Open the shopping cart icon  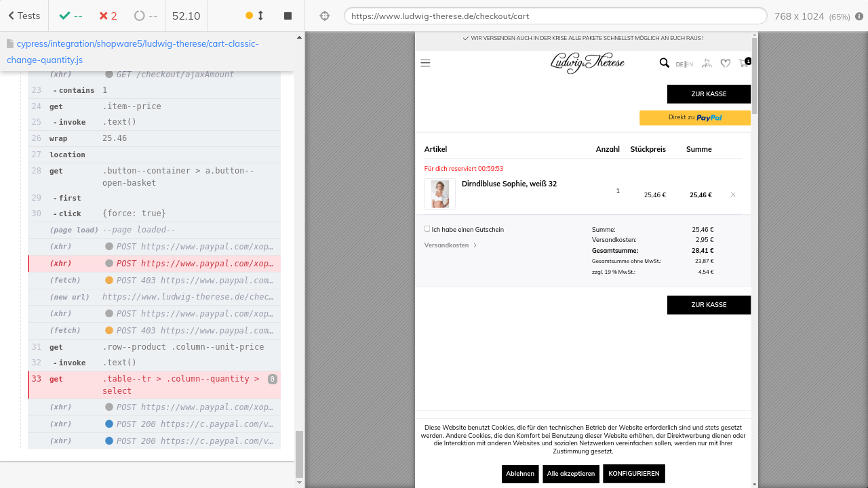point(744,63)
